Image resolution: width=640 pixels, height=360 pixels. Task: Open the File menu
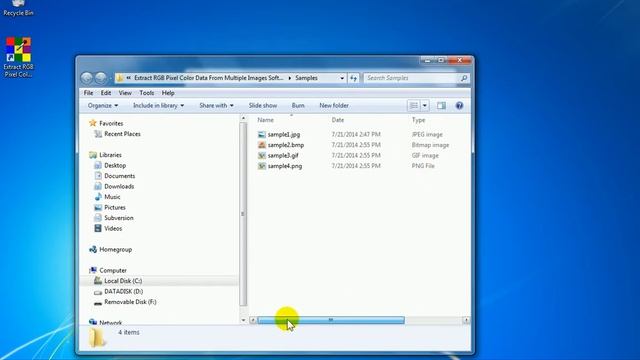click(89, 93)
